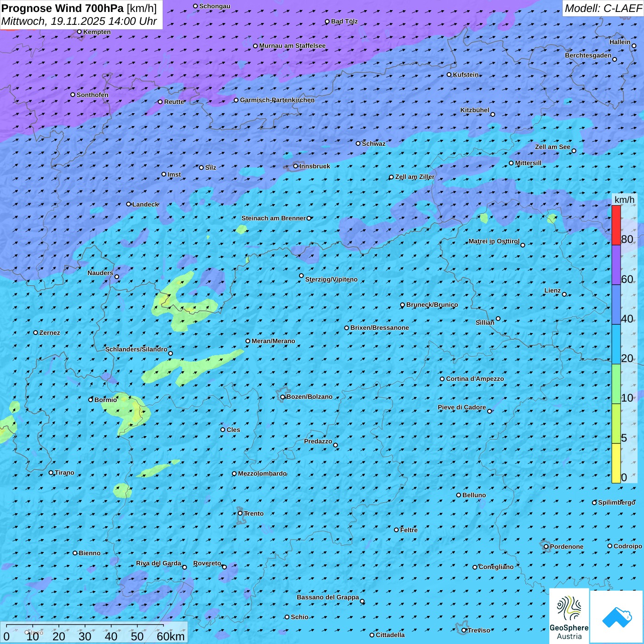Click the 'Rovereto' label
This screenshot has width=644, height=644.
[207, 563]
